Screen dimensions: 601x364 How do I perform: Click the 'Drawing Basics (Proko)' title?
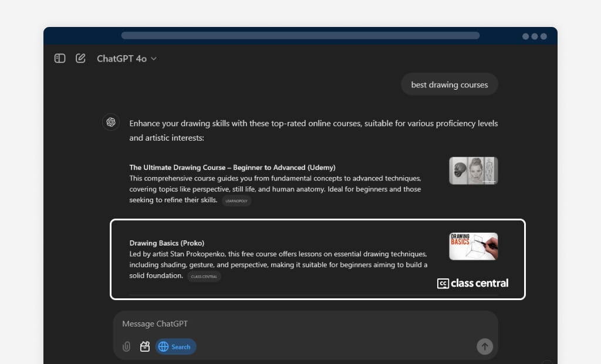pyautogui.click(x=167, y=243)
